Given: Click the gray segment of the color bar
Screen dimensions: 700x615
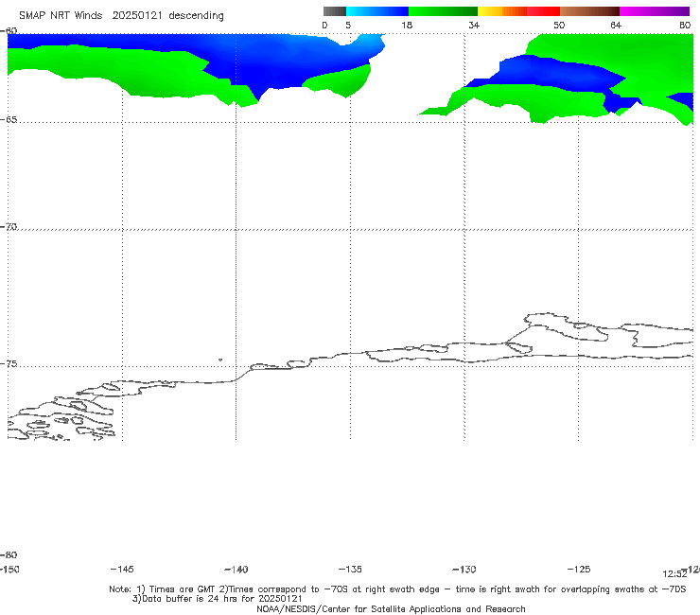Looking at the screenshot, I should tap(335, 11).
